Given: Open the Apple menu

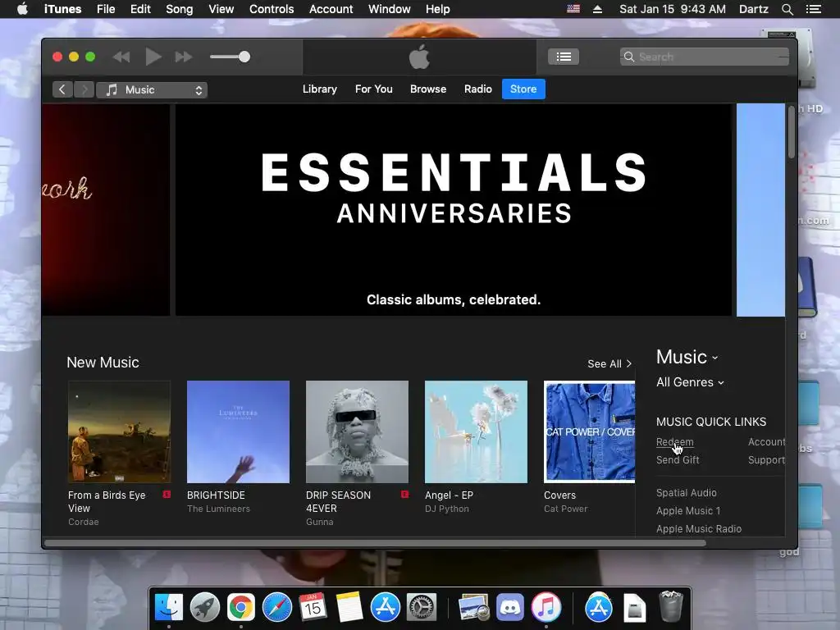Looking at the screenshot, I should coord(22,9).
